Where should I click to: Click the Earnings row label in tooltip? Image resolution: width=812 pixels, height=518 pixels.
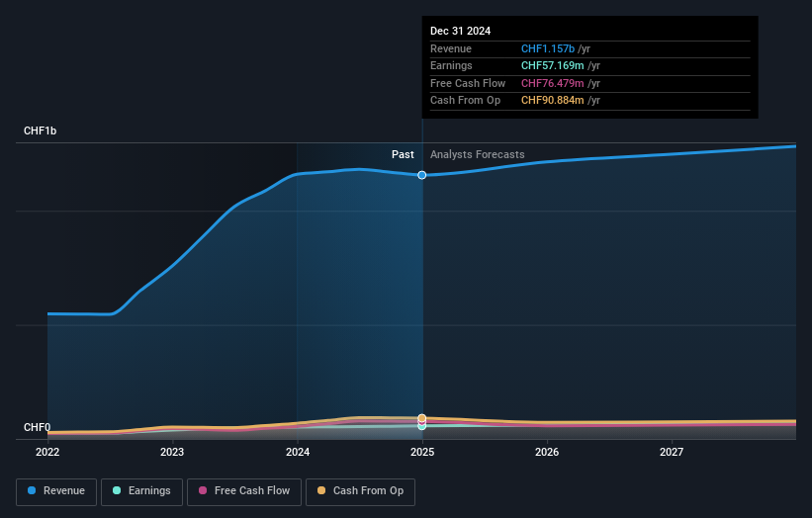tap(451, 65)
